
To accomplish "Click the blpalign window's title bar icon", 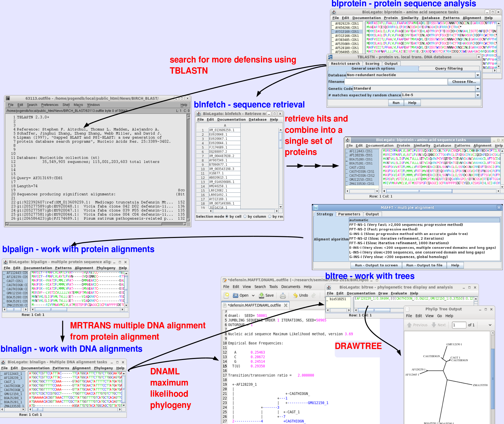I will click(x=6, y=262).
